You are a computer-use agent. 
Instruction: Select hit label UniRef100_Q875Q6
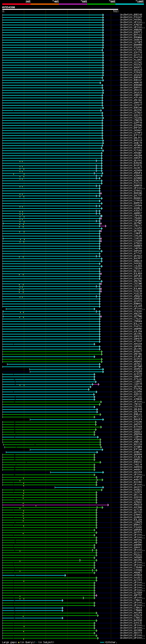tap(131, 231)
